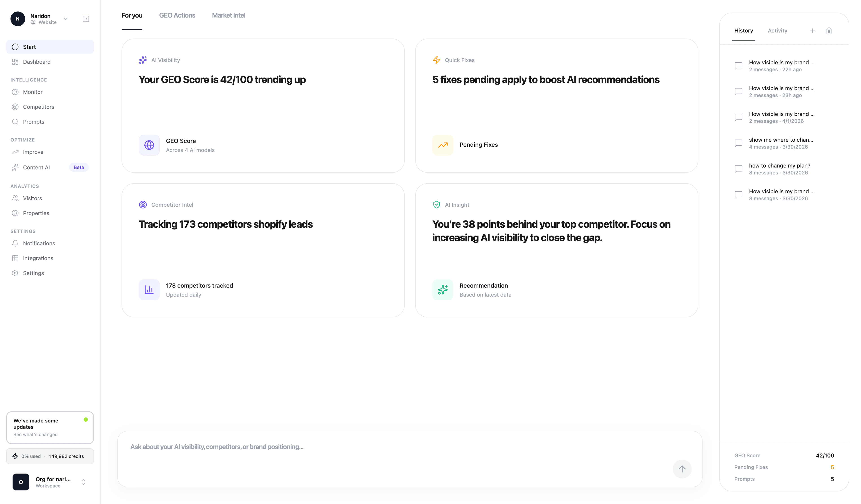Collapse the left sidebar
Screen dimensions: 861x504
point(86,19)
